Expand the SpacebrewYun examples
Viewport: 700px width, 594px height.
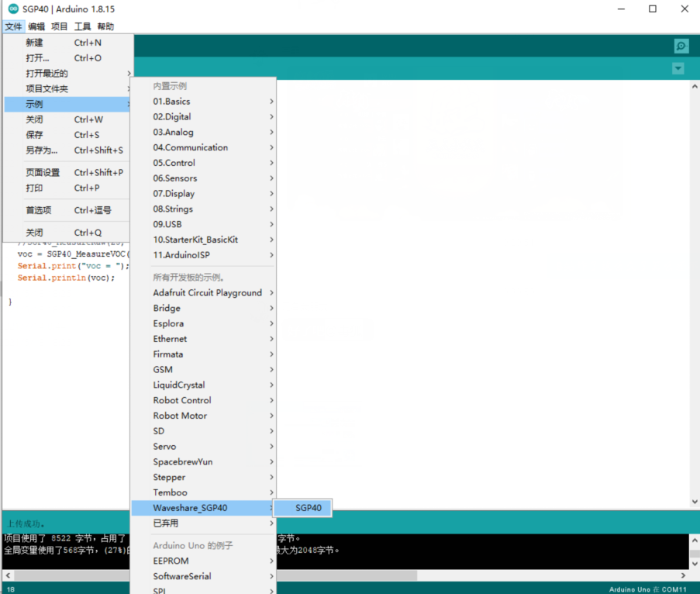pyautogui.click(x=204, y=462)
